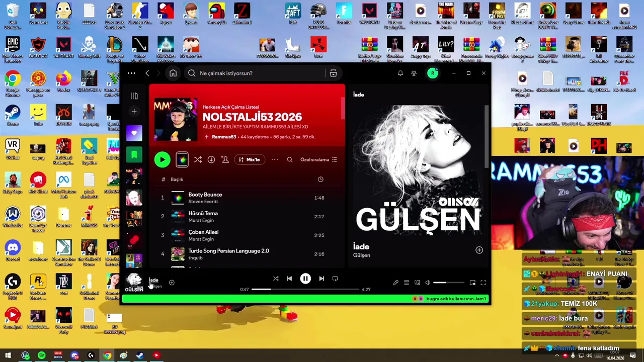This screenshot has height=362, width=644.
Task: Select Turtle Song Persian Language 2.0
Action: (x=228, y=250)
